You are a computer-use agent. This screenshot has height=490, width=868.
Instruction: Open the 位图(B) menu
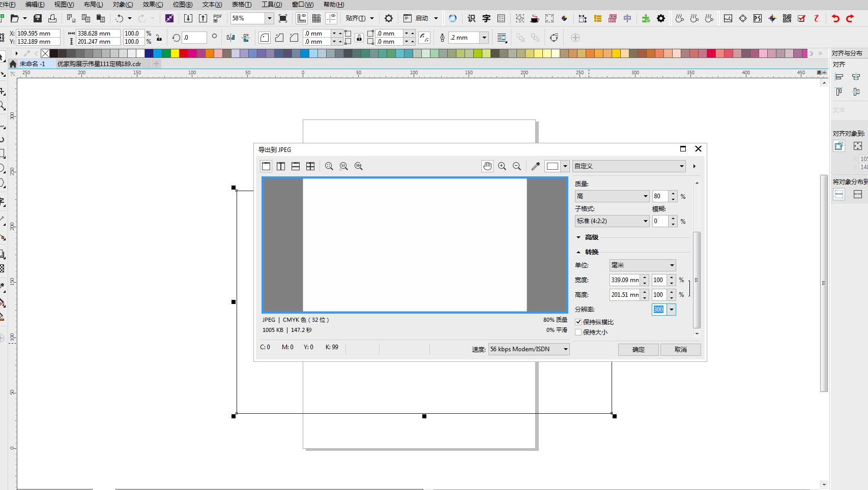[183, 5]
